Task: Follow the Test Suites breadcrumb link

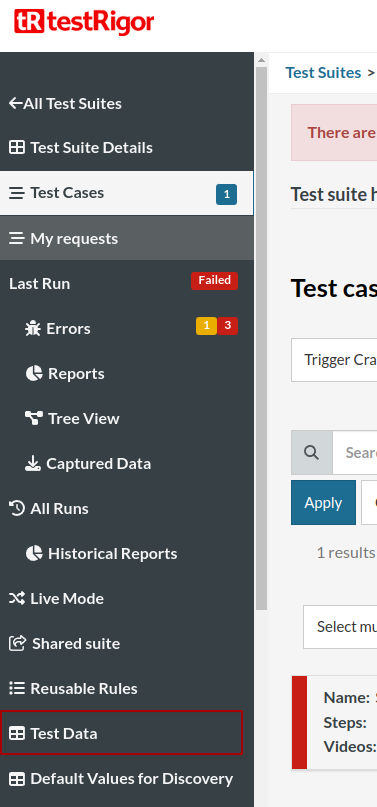Action: tap(323, 73)
